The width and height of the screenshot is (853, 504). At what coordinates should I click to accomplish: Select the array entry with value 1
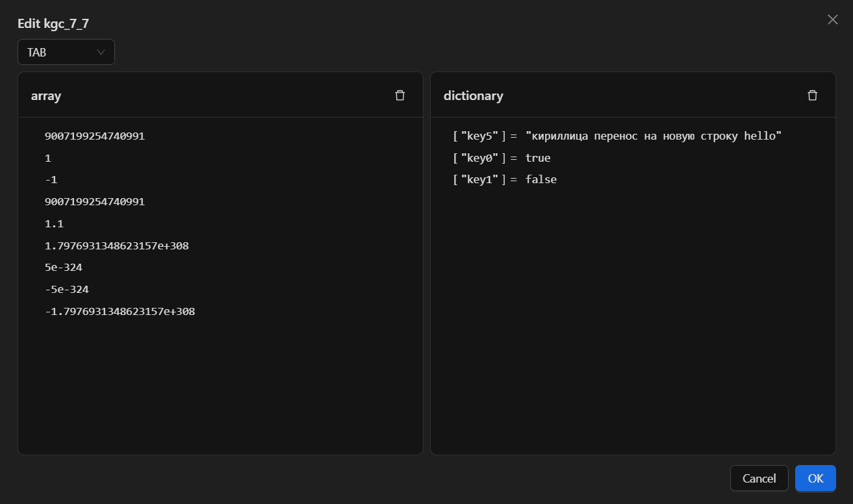click(x=47, y=158)
